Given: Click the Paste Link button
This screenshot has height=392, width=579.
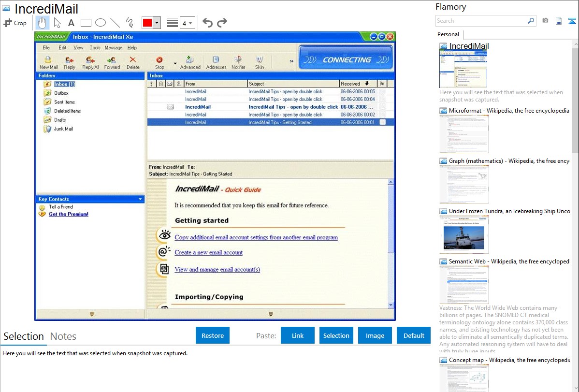Looking at the screenshot, I should coord(298,335).
